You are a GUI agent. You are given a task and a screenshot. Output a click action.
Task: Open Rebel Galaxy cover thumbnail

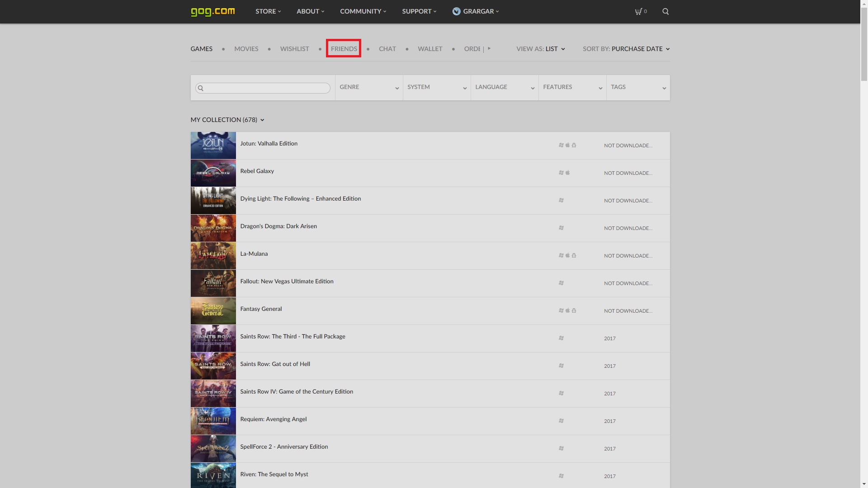tap(213, 173)
